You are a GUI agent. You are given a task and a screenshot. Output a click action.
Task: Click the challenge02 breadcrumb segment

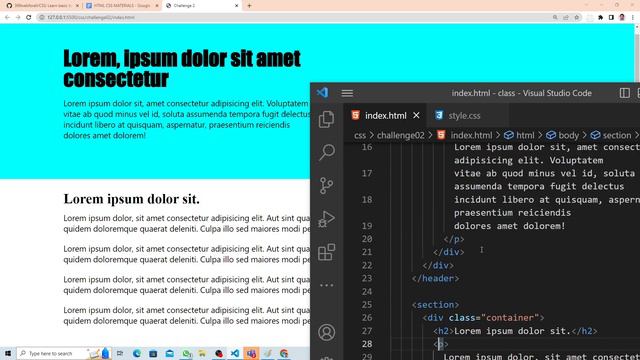(400, 135)
